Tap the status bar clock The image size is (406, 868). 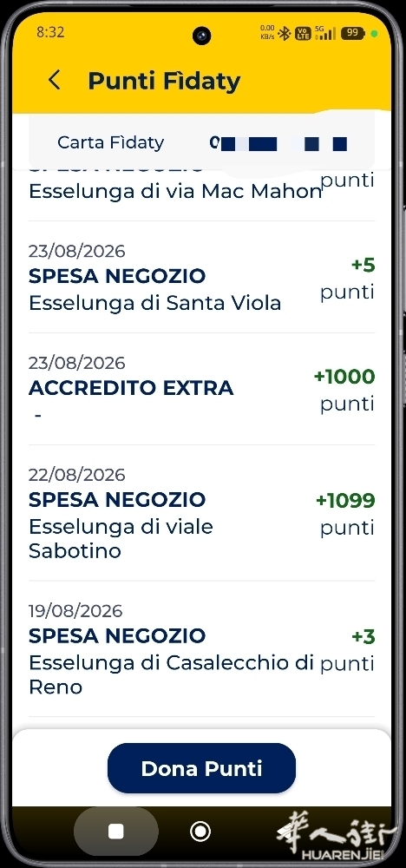coord(50,32)
